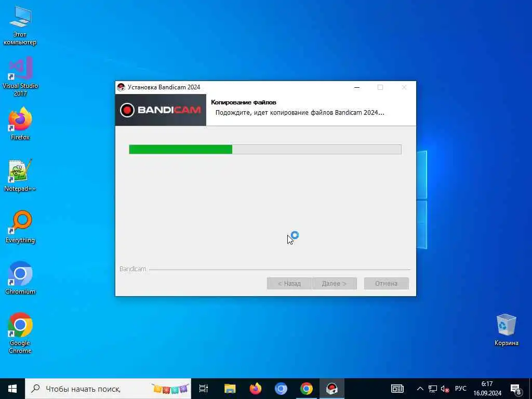Viewport: 532px width, 399px height.
Task: Select the Chromium desktop shortcut
Action: (x=20, y=278)
